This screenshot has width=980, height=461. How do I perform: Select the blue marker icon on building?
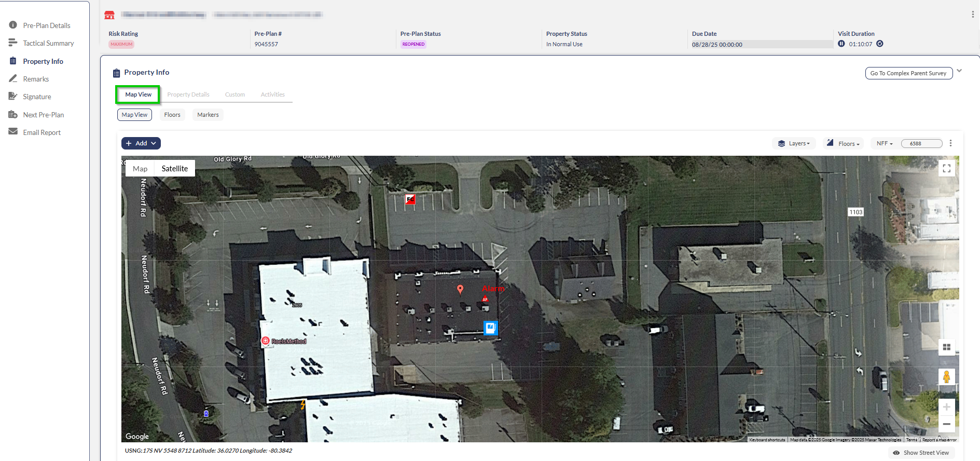click(x=490, y=328)
